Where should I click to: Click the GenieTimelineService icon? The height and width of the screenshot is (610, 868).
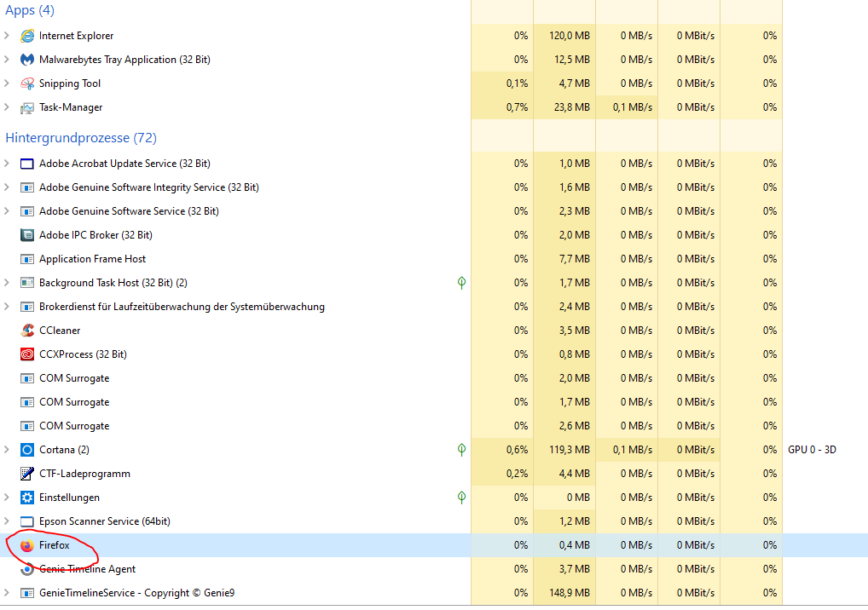[27, 593]
